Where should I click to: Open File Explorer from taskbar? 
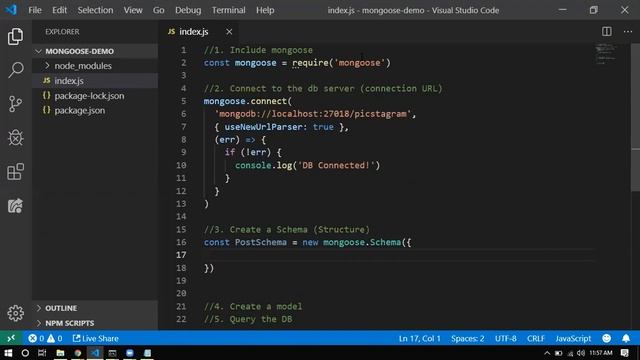point(60,353)
